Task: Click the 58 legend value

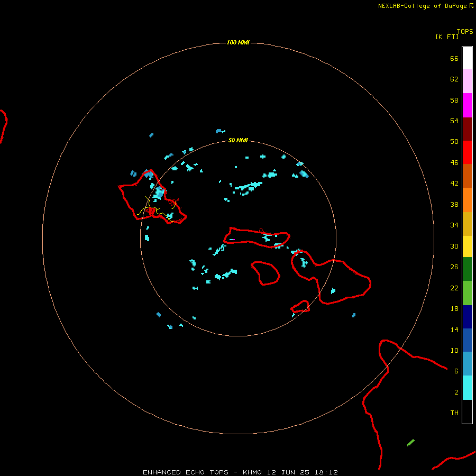Action: [454, 100]
